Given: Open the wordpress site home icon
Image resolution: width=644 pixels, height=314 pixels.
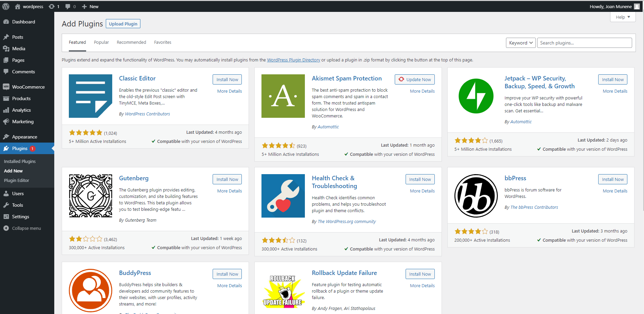Looking at the screenshot, I should pos(18,6).
